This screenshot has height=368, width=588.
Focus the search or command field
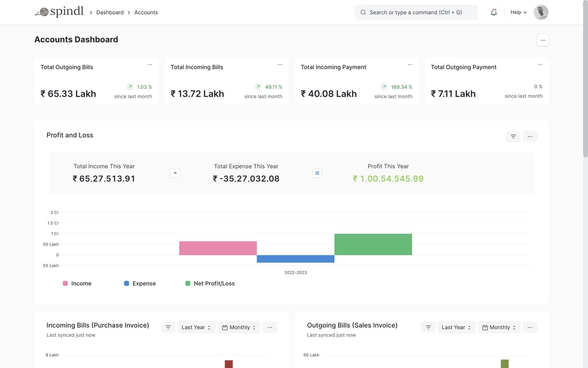(x=416, y=12)
